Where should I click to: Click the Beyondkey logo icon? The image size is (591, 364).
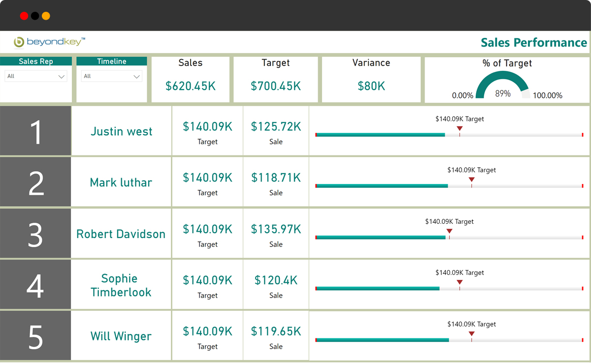19,42
